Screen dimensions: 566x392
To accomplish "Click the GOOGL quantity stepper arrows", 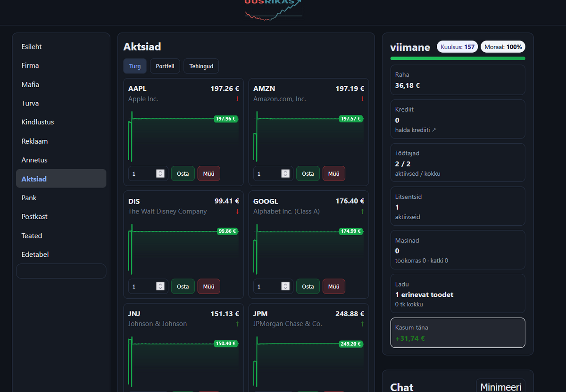I will click(x=285, y=286).
